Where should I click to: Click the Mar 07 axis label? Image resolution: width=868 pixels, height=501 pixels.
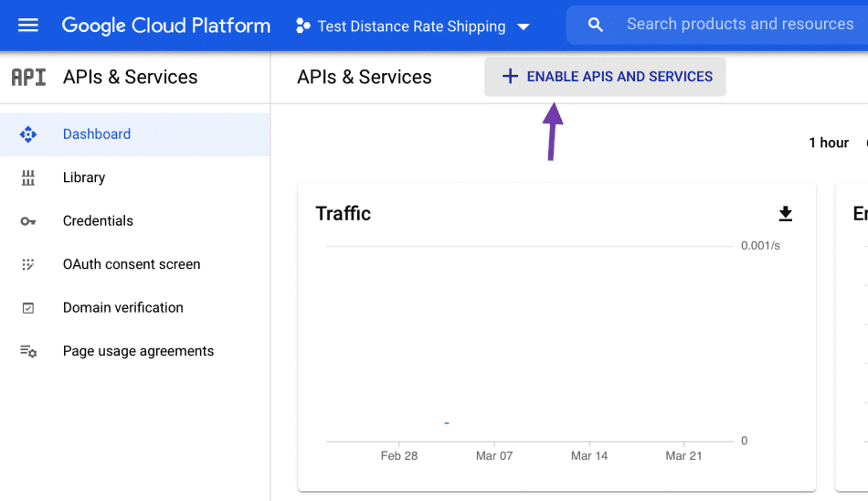pyautogui.click(x=494, y=455)
